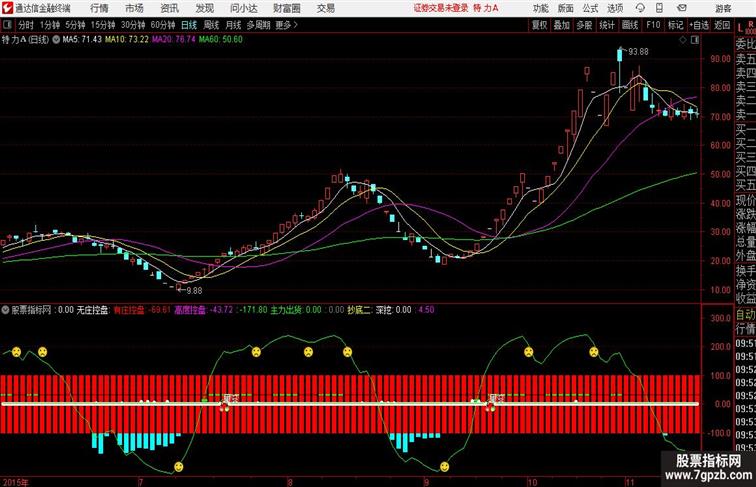The height and width of the screenshot is (487, 756).
Task: Click the MA5: 71.43 indicator label
Action: (x=82, y=40)
